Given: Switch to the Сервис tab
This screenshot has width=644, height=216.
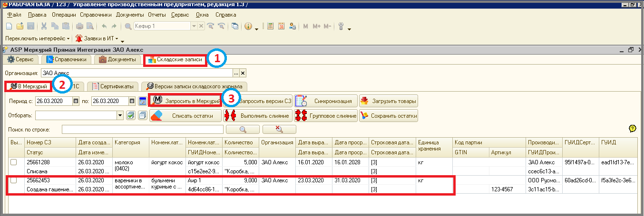Looking at the screenshot, I should [x=20, y=60].
